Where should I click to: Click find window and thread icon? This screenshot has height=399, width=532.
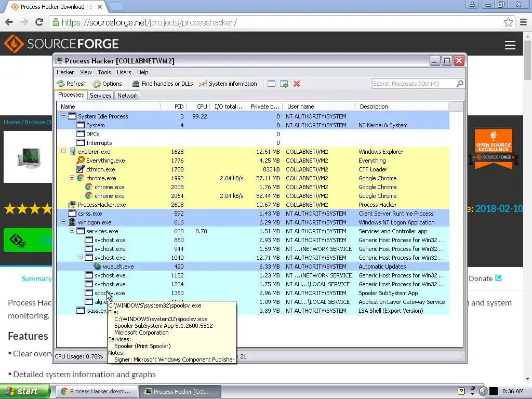(x=284, y=84)
